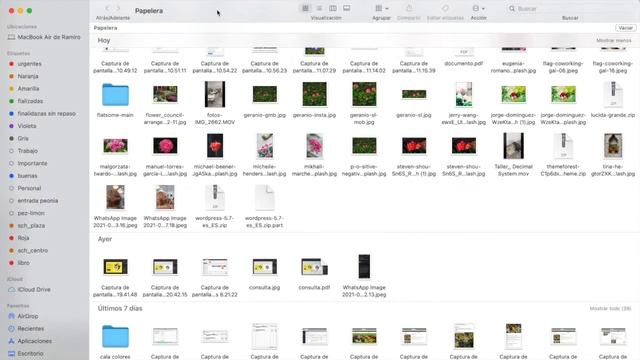Select geranio-sl.jpg thumbnail
This screenshot has width=640, height=360.
[414, 94]
